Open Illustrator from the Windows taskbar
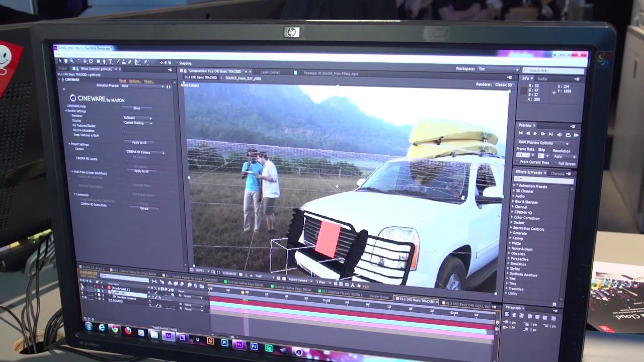 pyautogui.click(x=210, y=341)
